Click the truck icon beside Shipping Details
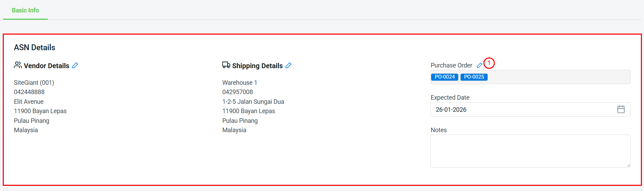The image size is (644, 191). (x=226, y=65)
